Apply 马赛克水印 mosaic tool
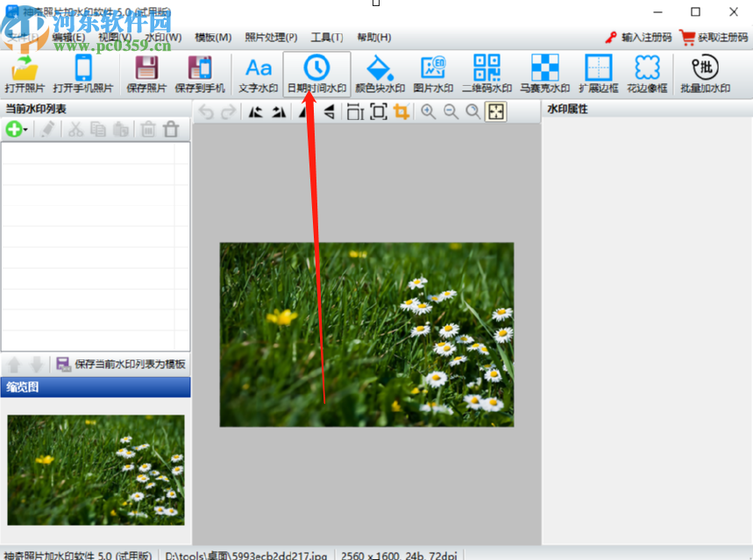Image resolution: width=753 pixels, height=560 pixels. 545,74
